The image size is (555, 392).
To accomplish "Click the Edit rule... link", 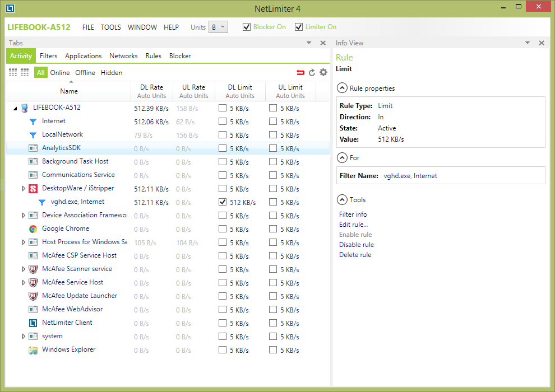I will [x=354, y=225].
